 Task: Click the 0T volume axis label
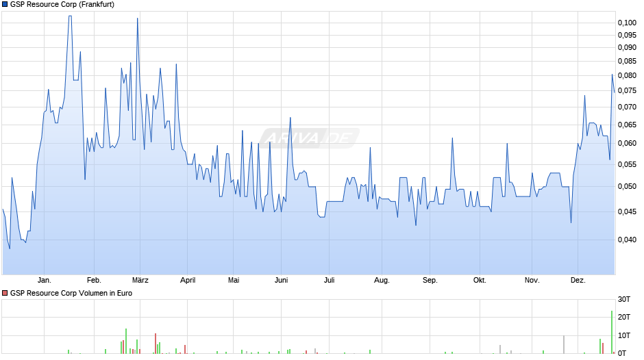622,353
